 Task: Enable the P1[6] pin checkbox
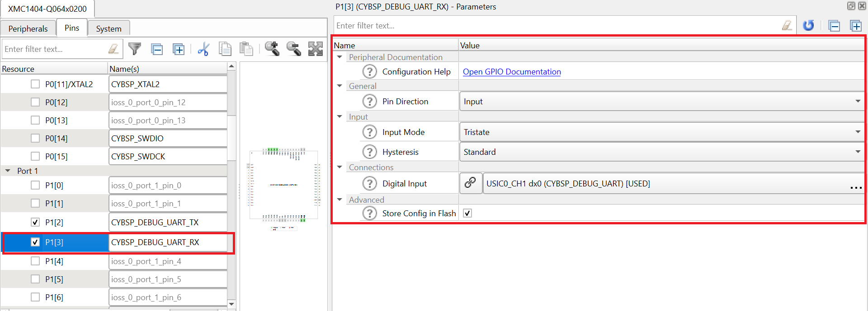click(35, 297)
